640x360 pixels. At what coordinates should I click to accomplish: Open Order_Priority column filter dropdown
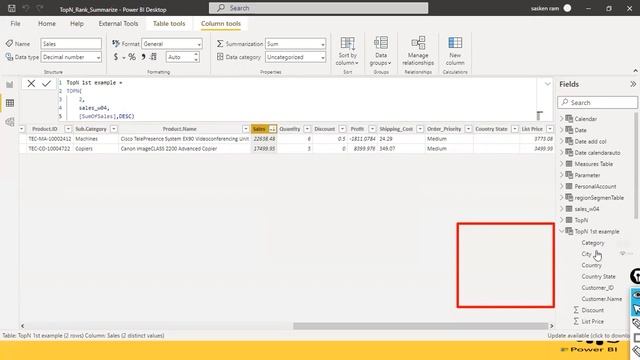468,129
